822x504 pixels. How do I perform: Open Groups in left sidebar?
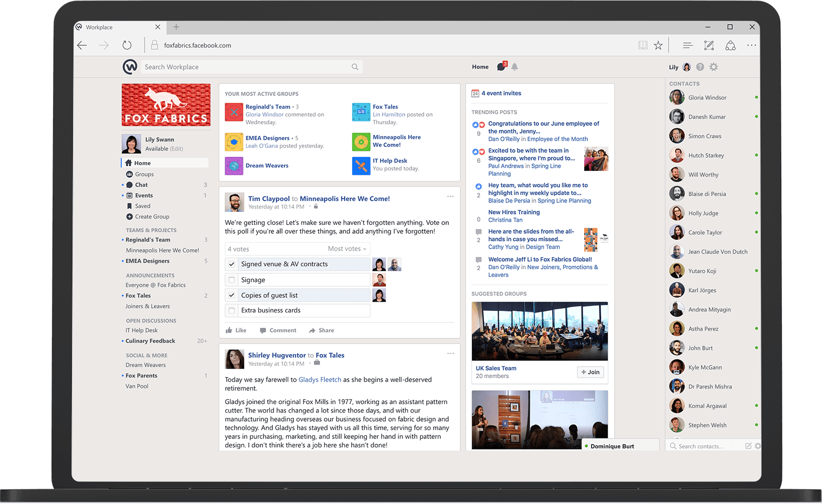(144, 174)
